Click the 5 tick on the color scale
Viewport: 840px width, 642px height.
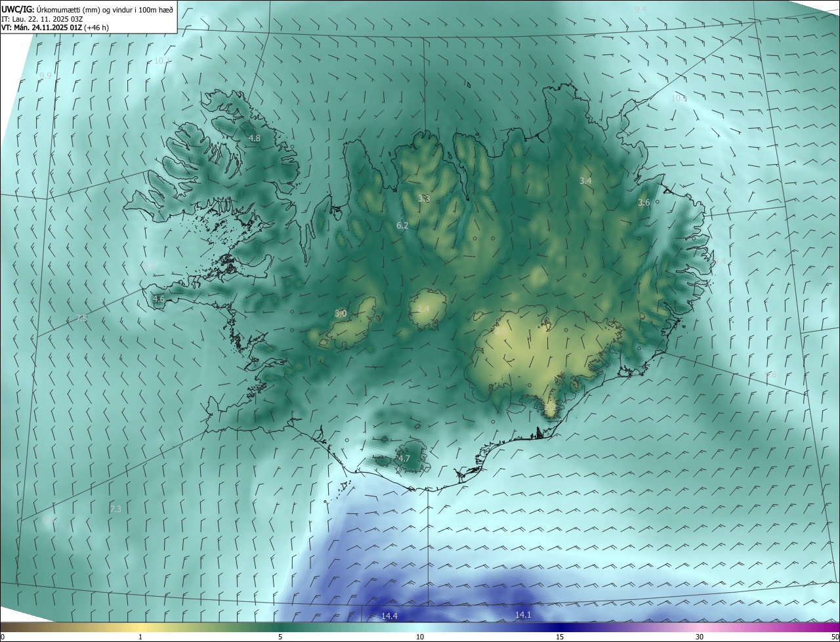tap(280, 637)
